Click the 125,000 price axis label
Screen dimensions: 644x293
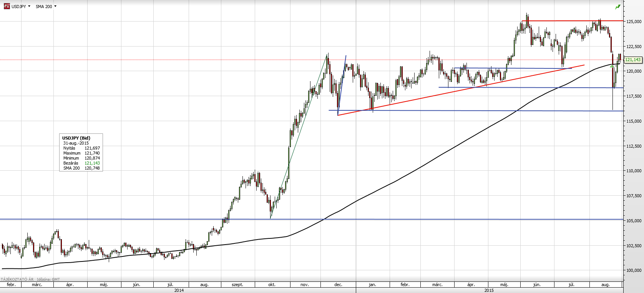(x=634, y=22)
